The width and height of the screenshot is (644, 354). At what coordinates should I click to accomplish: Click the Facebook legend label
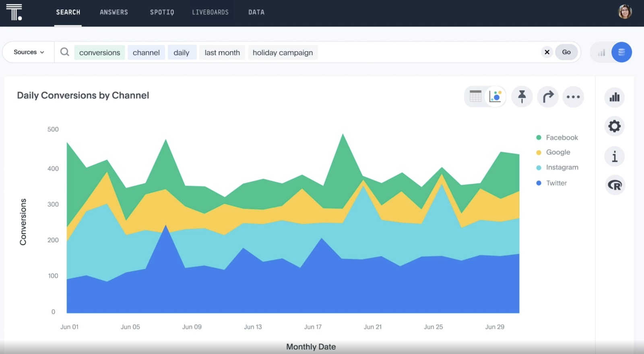(x=562, y=138)
